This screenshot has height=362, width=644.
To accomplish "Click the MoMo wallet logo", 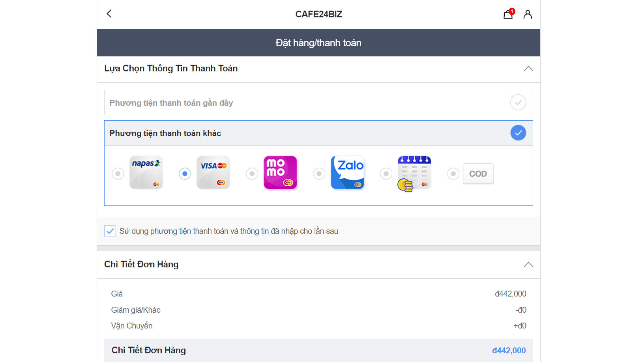I will (280, 173).
